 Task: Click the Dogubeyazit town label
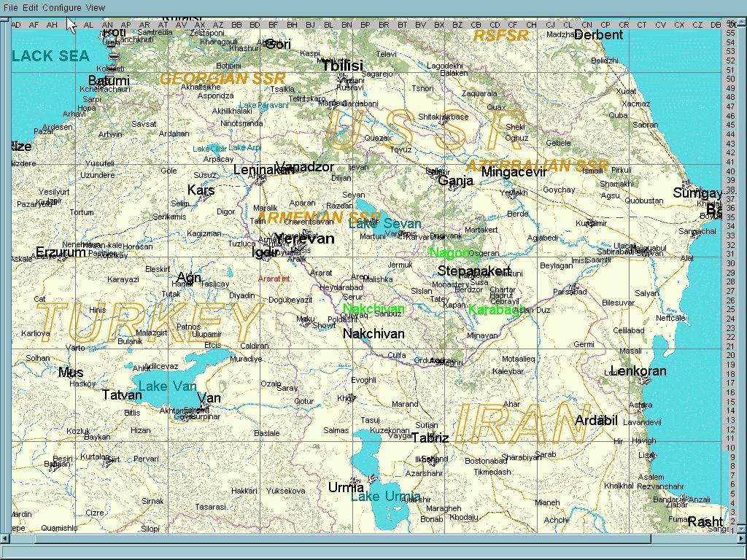[290, 300]
